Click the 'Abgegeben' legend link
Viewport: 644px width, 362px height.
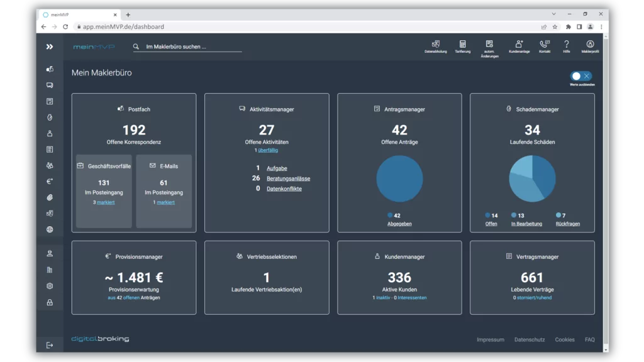pos(399,224)
